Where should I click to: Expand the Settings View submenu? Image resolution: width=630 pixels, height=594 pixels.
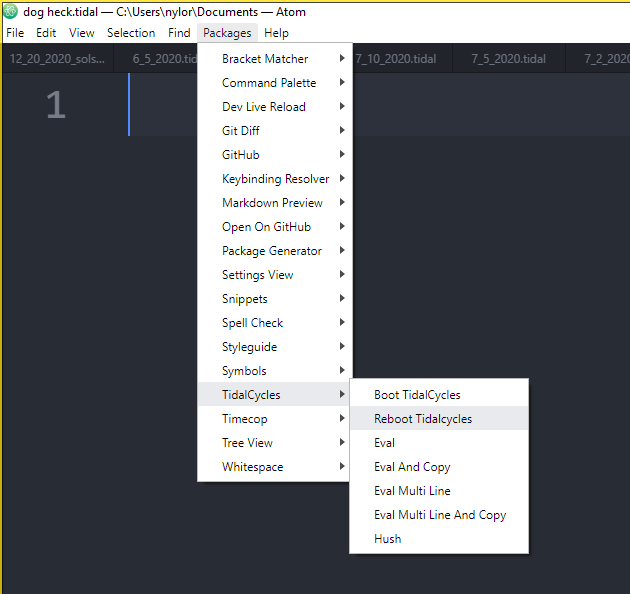[275, 275]
